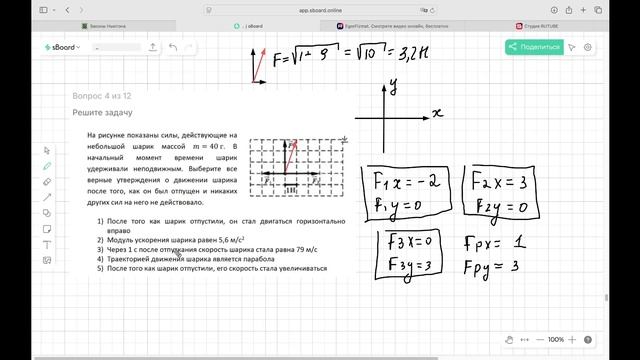Viewport: 640px width, 360px height.
Task: Click the 100% zoom level
Action: [556, 340]
